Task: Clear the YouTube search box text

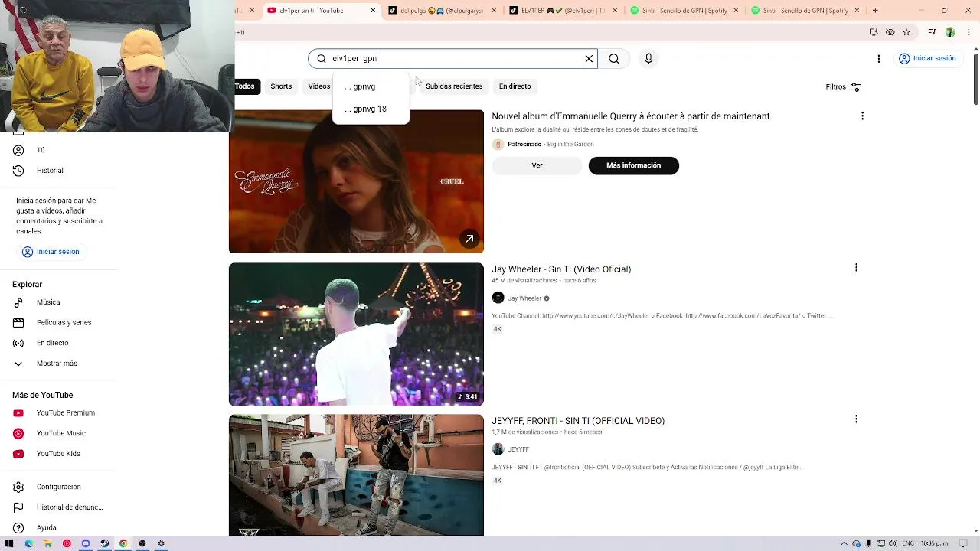Action: click(589, 58)
